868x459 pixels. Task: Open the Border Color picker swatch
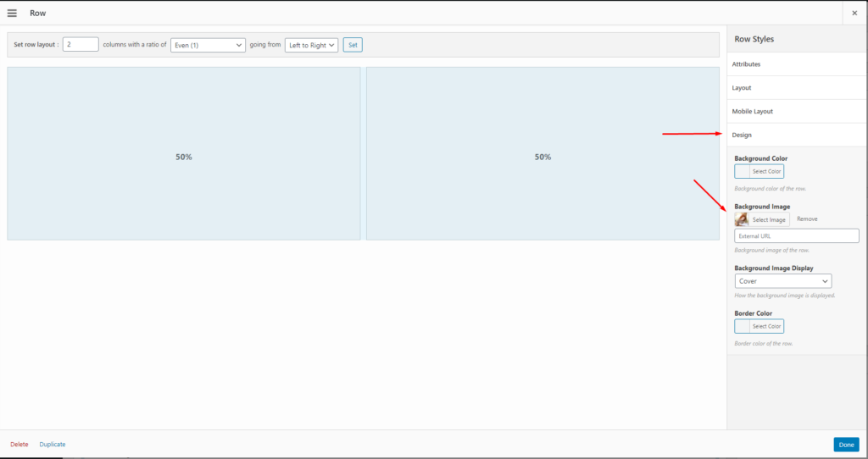coord(742,326)
